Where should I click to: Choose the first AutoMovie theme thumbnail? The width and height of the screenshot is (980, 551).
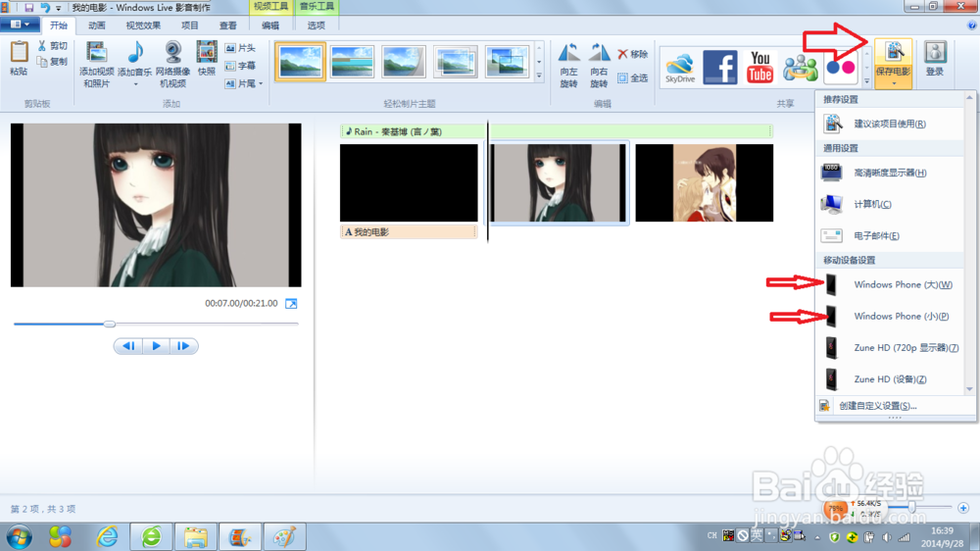point(301,62)
